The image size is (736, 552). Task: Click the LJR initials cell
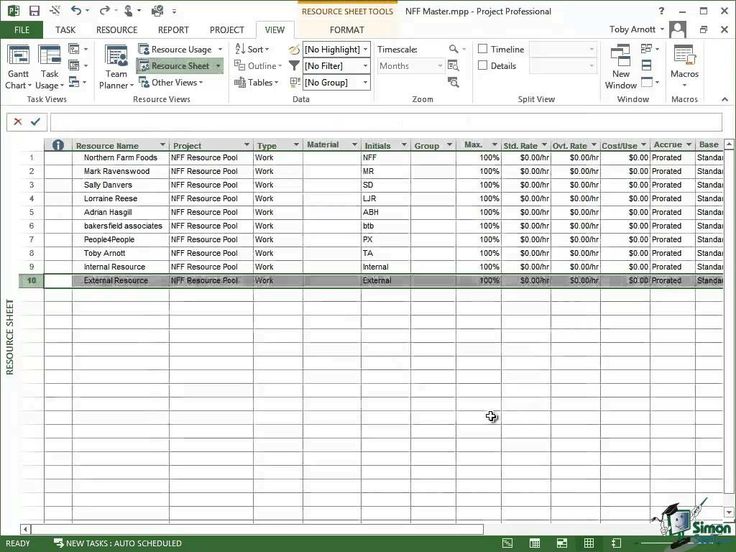pos(385,199)
